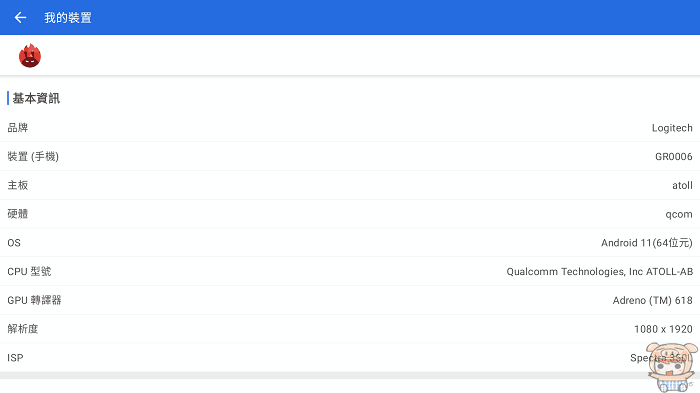The width and height of the screenshot is (700, 393).
Task: Click the Qualcomm ATOLL-AB CPU value
Action: pyautogui.click(x=600, y=272)
